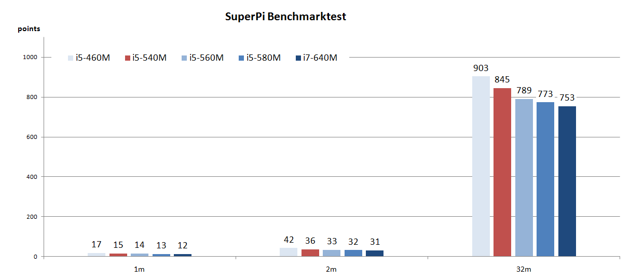
Task: Click the SuperPi Benchmarktest chart title
Action: pyautogui.click(x=285, y=17)
